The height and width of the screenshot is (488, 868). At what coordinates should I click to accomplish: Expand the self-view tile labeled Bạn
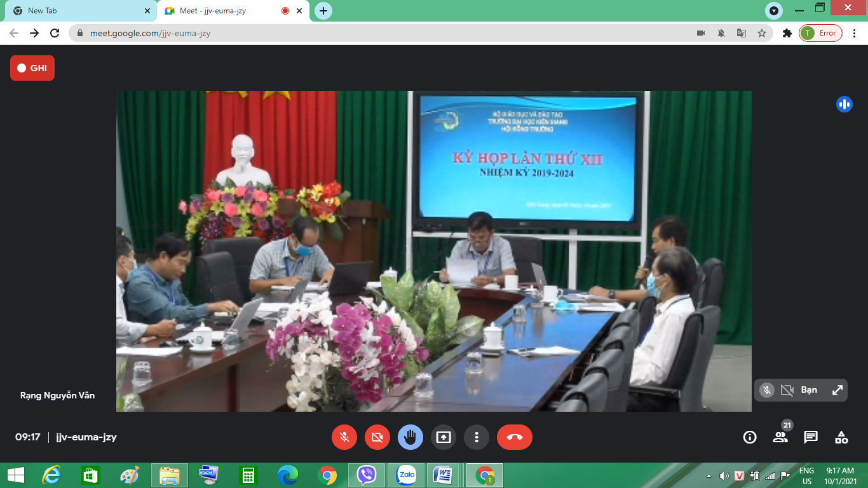tap(837, 390)
